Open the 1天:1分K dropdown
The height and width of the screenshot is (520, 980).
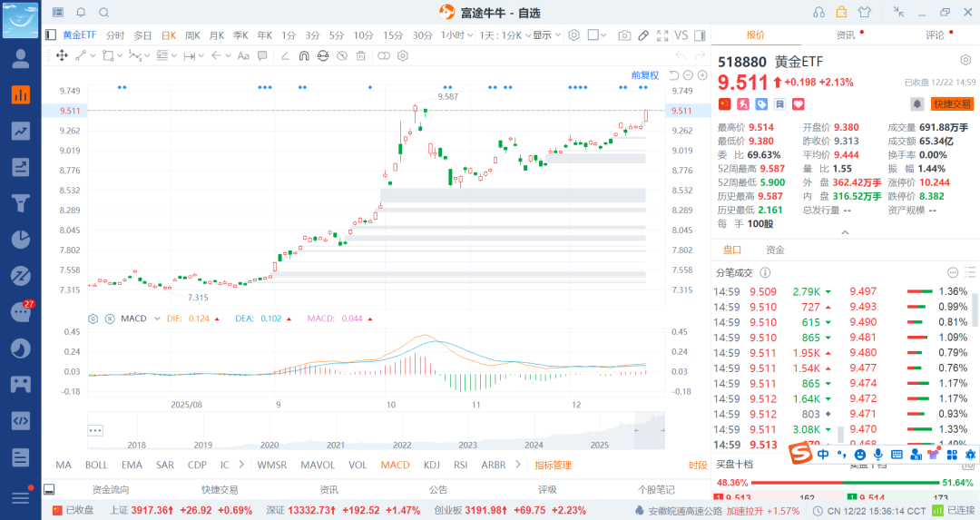pos(505,35)
